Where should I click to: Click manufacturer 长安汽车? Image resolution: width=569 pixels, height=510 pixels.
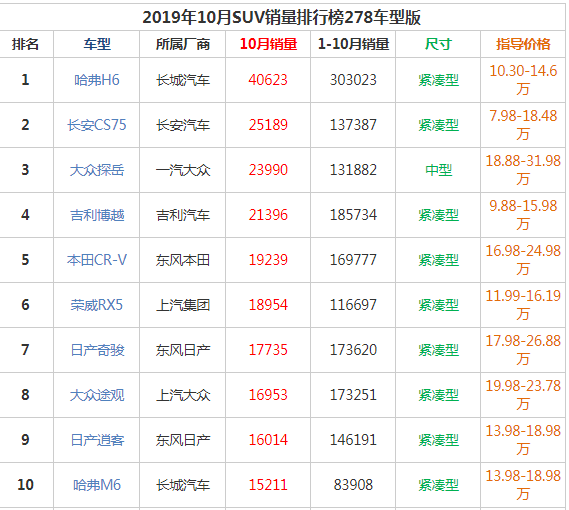(183, 125)
